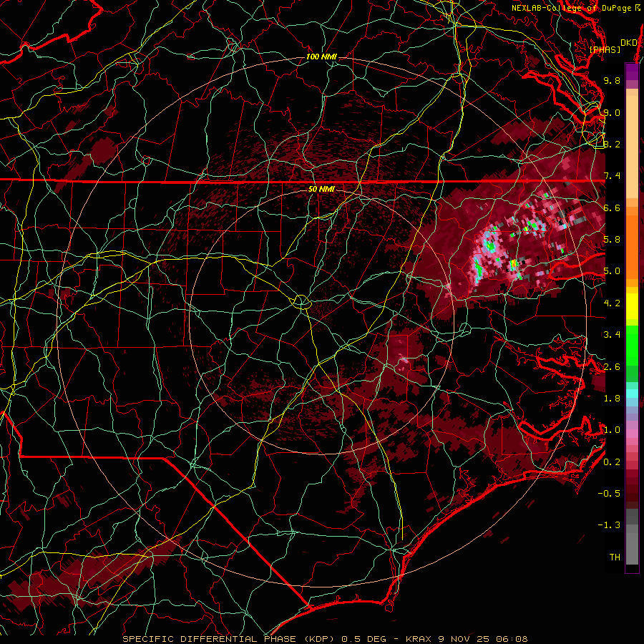Screen dimensions: 644x644
Task: Click the 9.8 value on color scale
Action: tap(612, 80)
